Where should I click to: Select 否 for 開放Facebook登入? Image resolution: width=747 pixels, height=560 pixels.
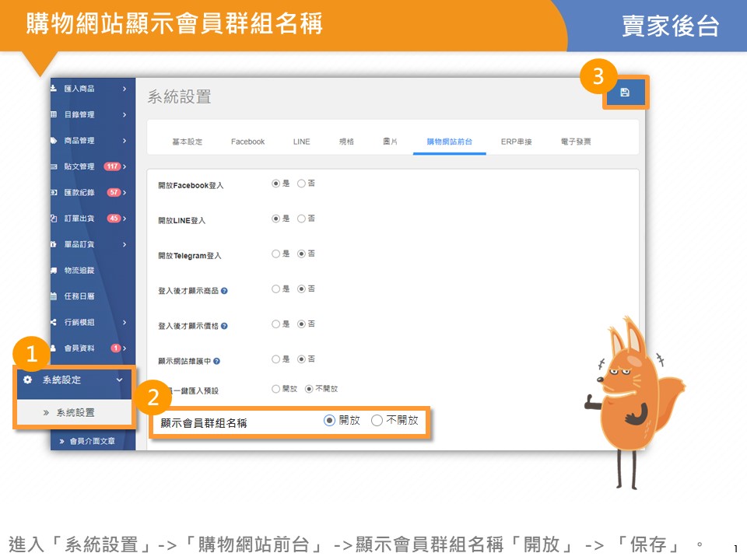click(301, 184)
